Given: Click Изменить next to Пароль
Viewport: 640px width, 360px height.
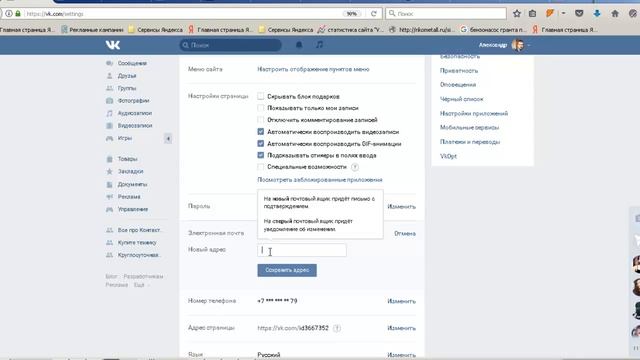Looking at the screenshot, I should coord(401,207).
